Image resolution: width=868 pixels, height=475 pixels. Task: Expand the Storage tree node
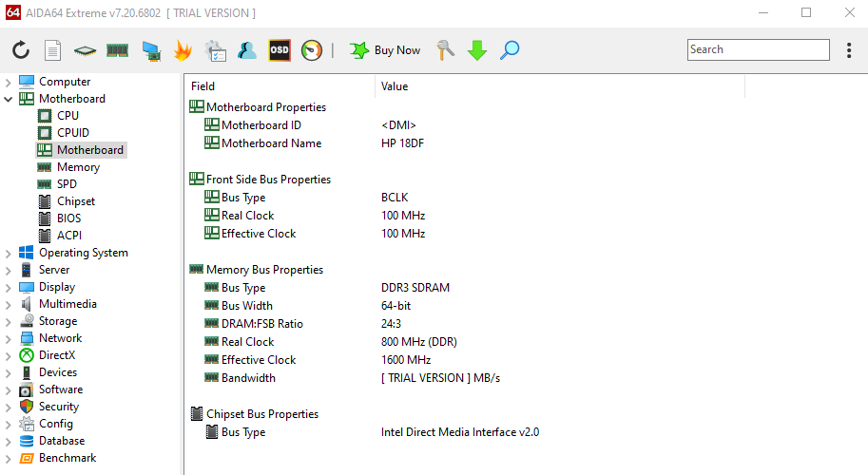pyautogui.click(x=8, y=322)
